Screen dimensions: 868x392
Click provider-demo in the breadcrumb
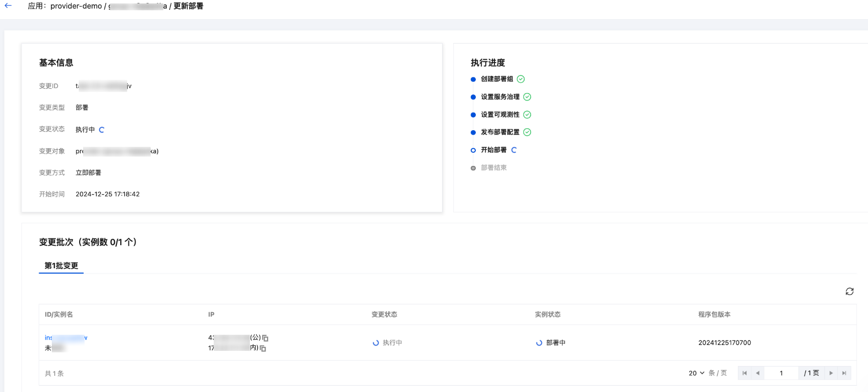tap(76, 6)
